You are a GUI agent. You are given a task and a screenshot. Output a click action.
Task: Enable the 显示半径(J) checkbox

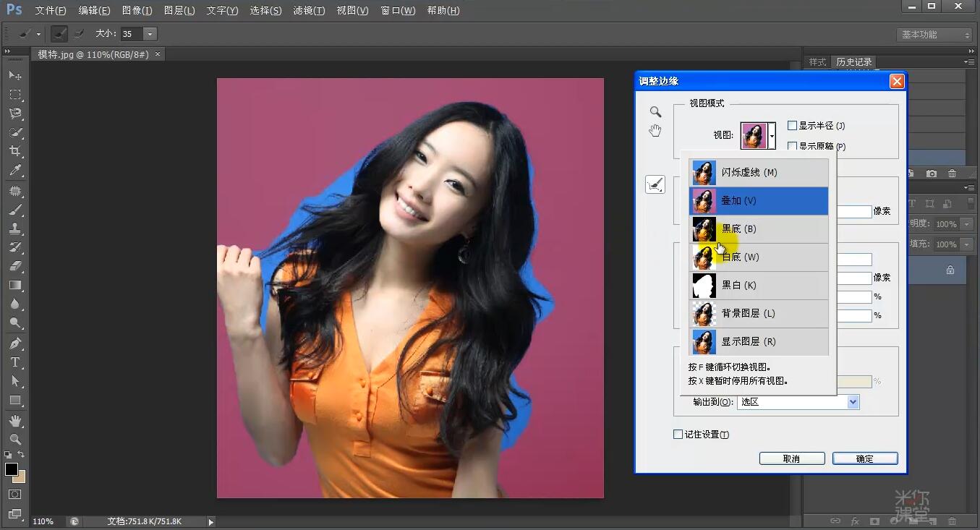pyautogui.click(x=792, y=124)
